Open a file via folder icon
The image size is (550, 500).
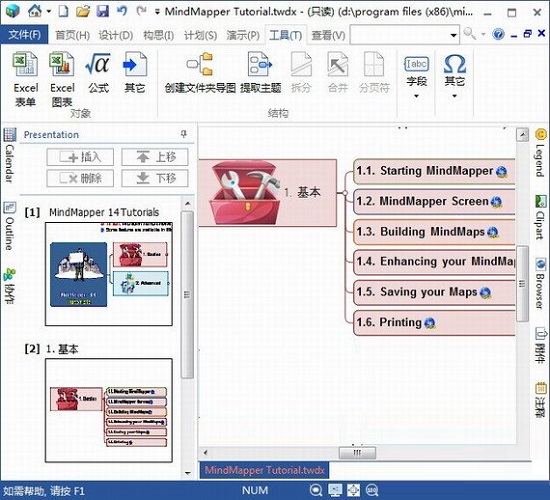tap(83, 11)
